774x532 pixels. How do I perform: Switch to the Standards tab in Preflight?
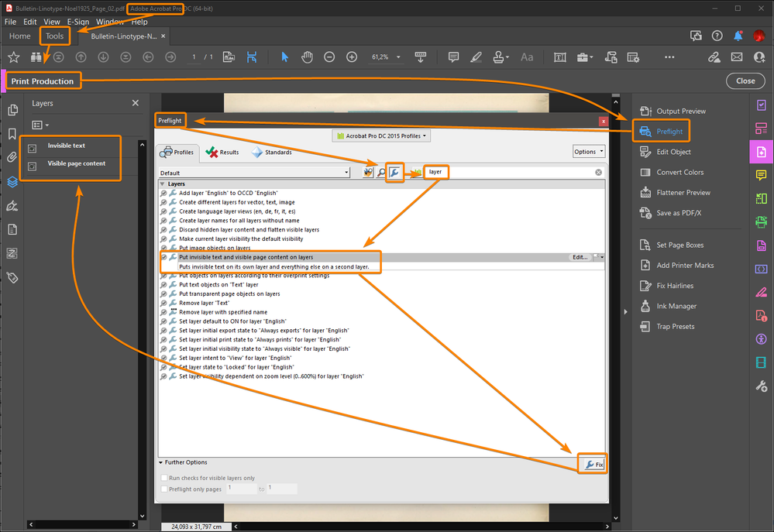272,153
